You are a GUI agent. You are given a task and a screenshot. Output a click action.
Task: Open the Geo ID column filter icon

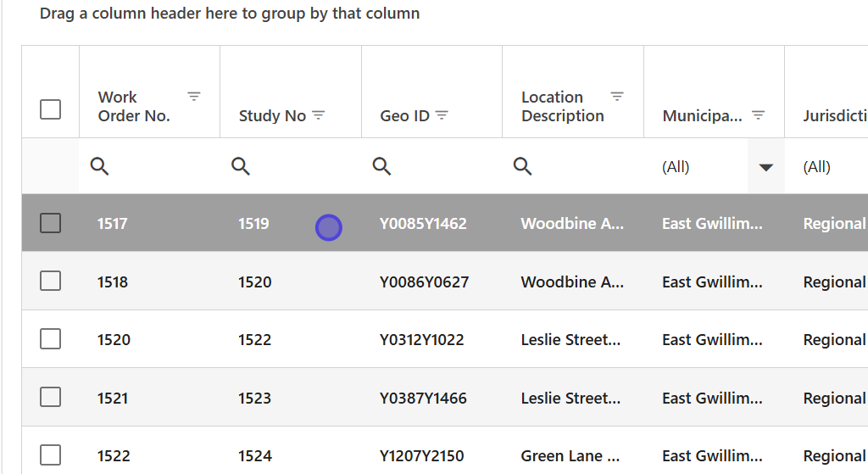point(442,115)
